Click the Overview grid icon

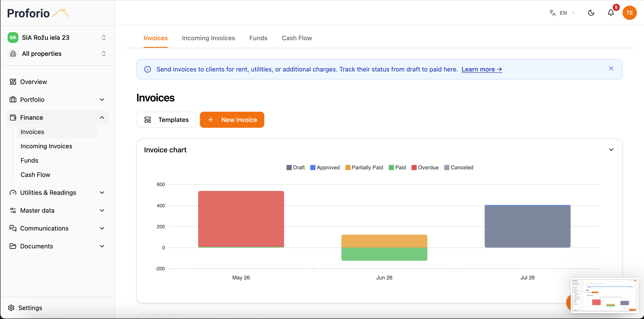13,82
